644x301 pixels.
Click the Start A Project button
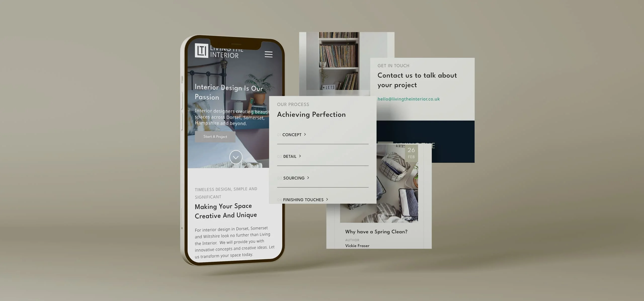[x=215, y=136]
